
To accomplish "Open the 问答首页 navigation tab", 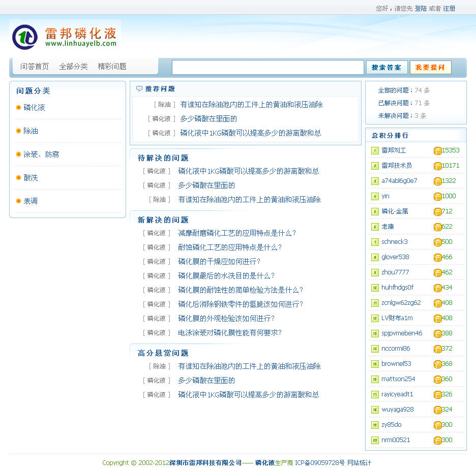I will (35, 67).
